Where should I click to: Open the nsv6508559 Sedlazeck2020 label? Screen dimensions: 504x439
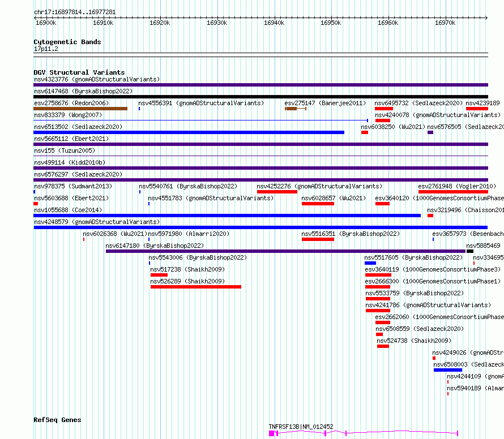tap(420, 329)
